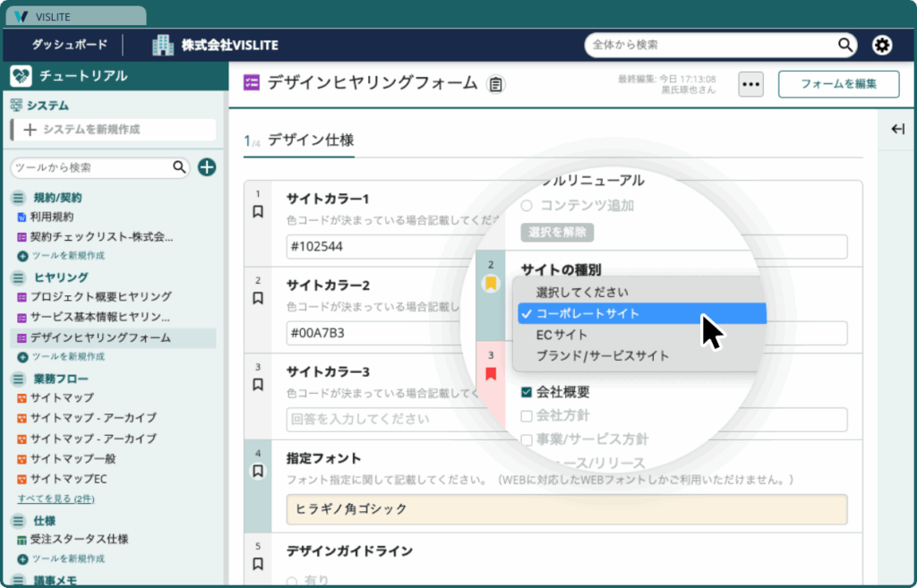The width and height of the screenshot is (917, 588).
Task: Click the フォームを編集 button
Action: point(838,84)
